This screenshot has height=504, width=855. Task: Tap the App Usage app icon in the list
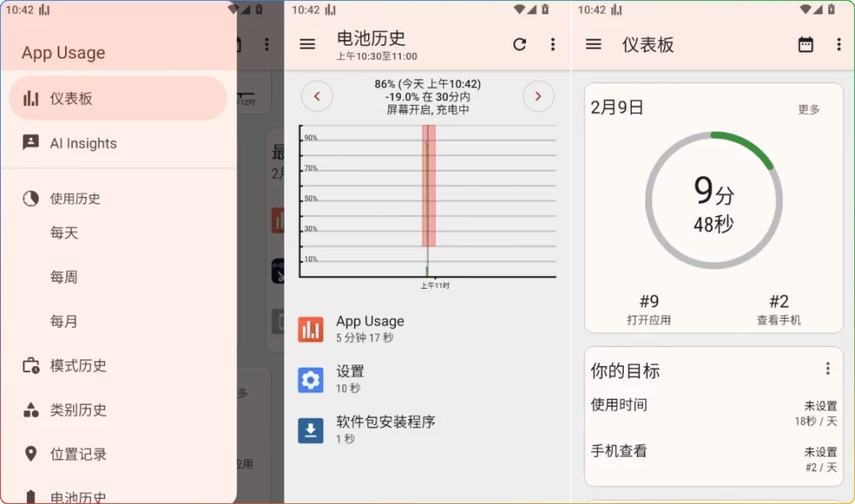(311, 328)
